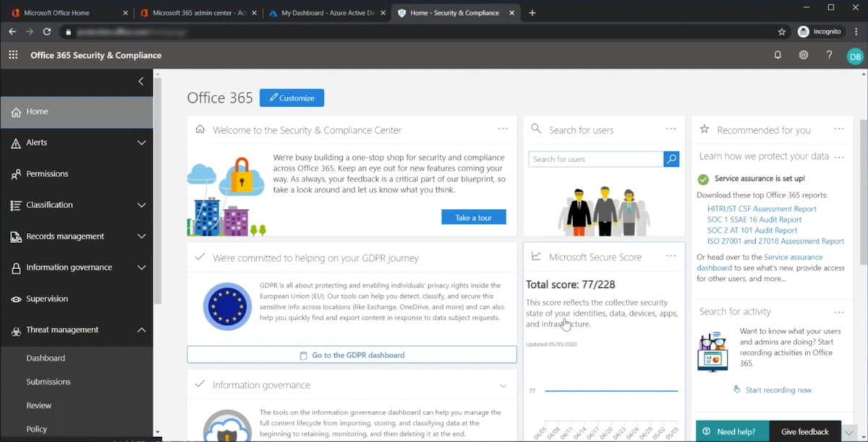Click the Take a tour button
868x442 pixels.
point(474,218)
